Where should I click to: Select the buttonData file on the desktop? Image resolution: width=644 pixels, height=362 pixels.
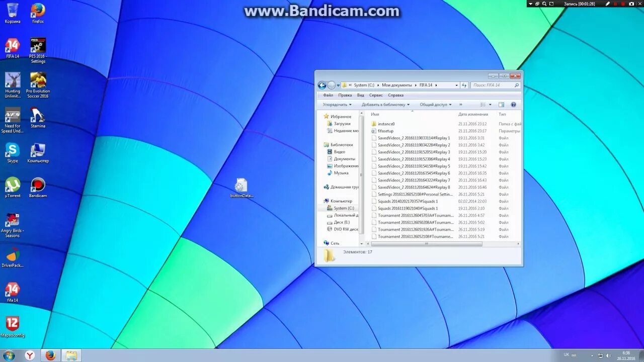coord(242,188)
